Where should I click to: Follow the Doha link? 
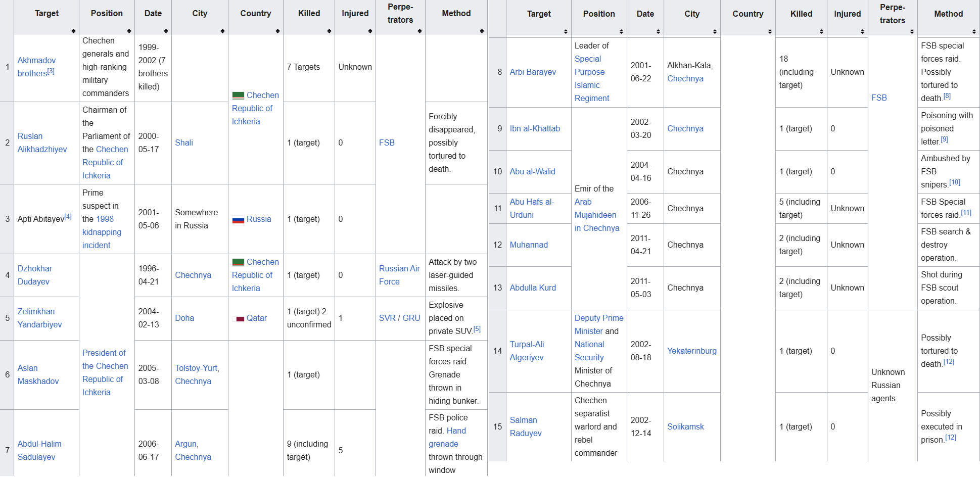click(x=184, y=318)
